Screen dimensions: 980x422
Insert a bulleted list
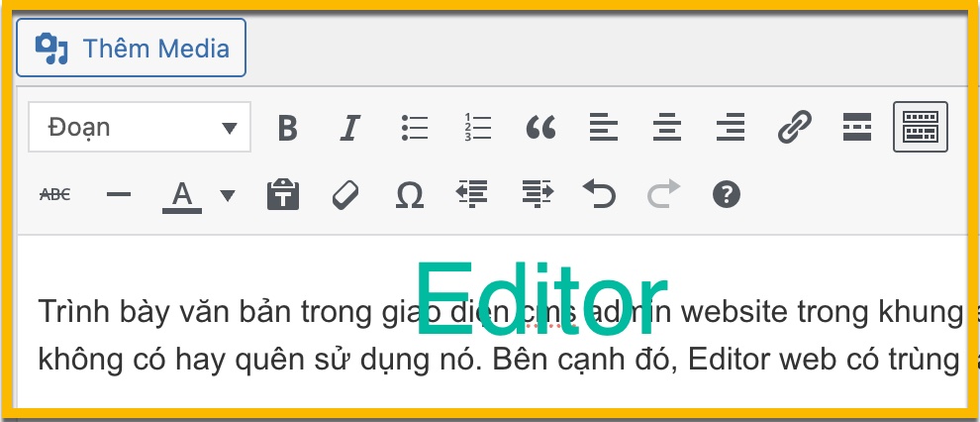414,128
